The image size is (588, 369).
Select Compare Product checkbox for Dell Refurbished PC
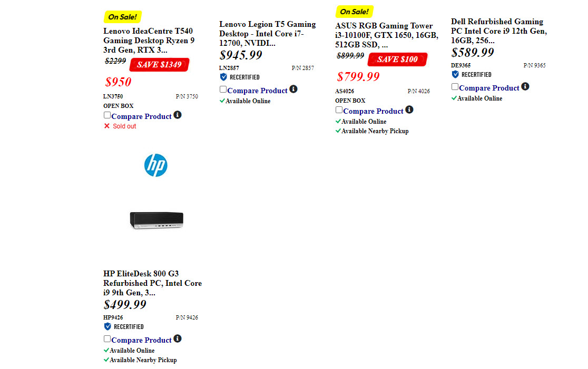pos(455,87)
